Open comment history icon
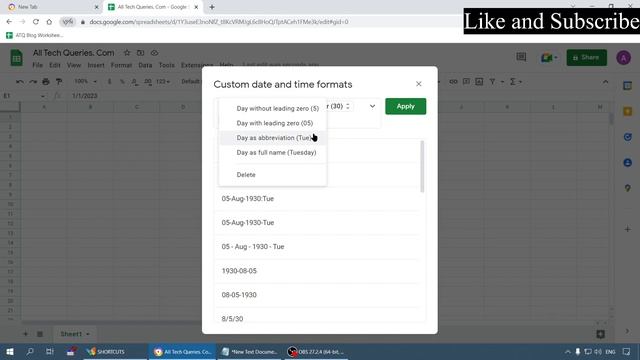Viewport: 640px width, 360px height. tap(521, 57)
